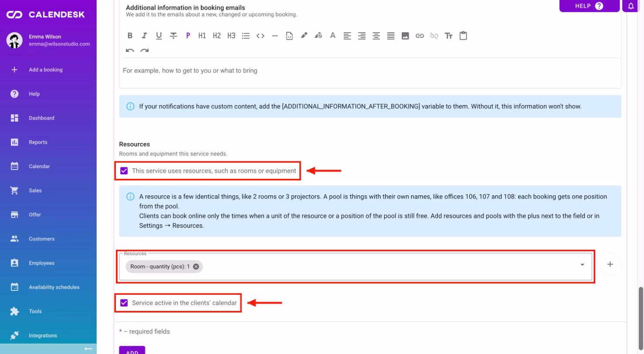Toggle underline text formatting
Viewport: 644px width, 354px height.
tap(159, 36)
